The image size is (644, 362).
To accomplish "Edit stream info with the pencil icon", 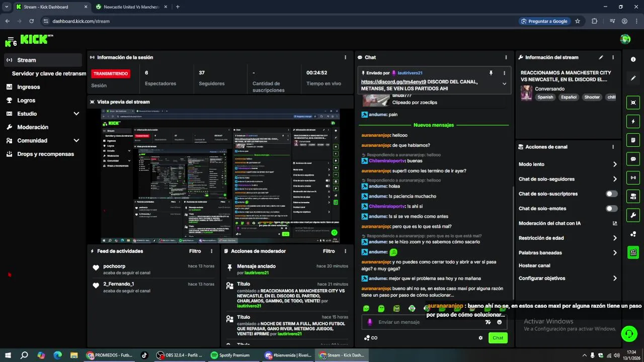I will (x=601, y=57).
